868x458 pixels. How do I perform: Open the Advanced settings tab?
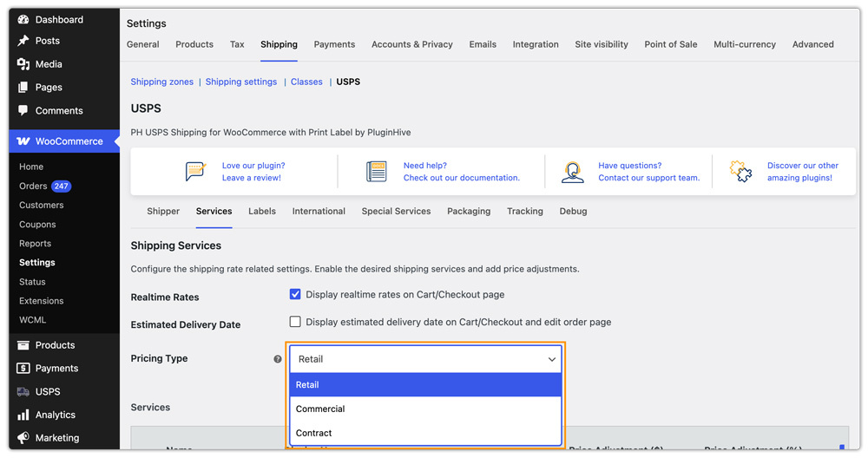[812, 44]
